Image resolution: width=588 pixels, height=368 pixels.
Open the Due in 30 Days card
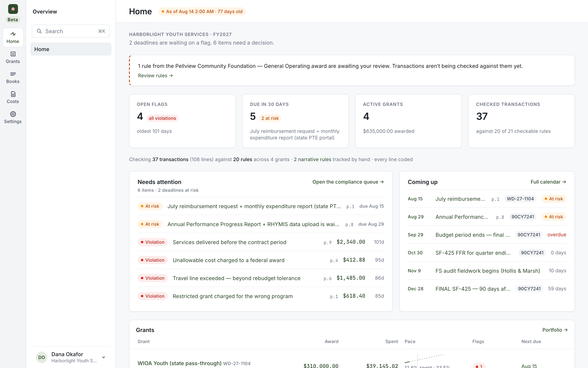click(x=295, y=121)
